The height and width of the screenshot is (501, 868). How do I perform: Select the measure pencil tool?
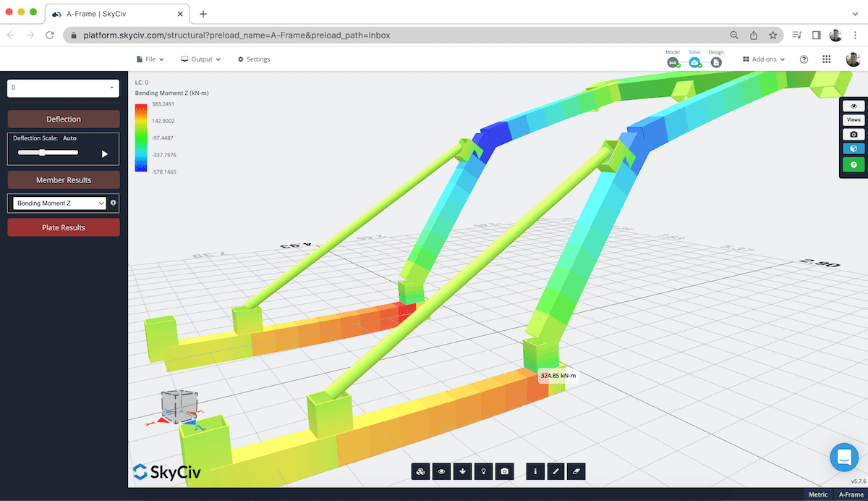pos(556,471)
